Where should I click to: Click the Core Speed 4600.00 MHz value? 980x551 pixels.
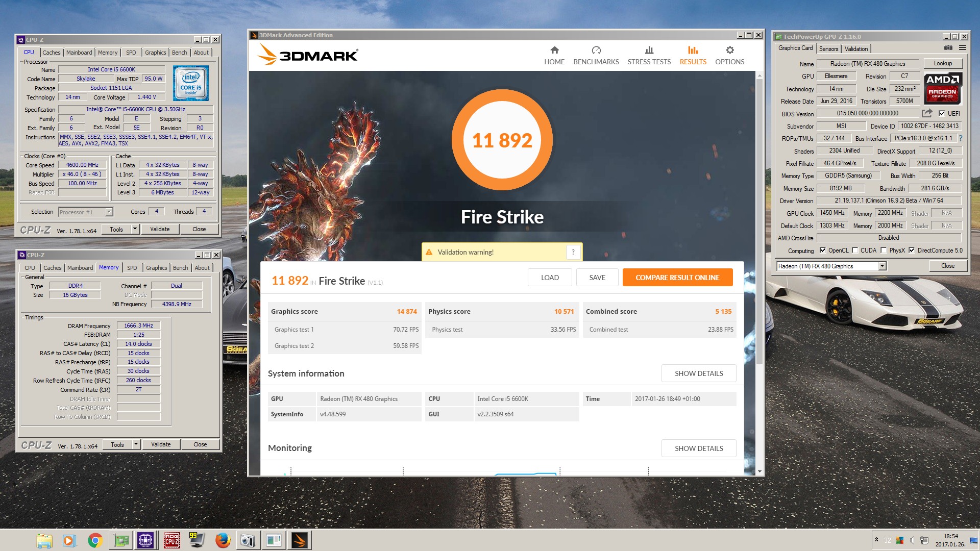coord(82,165)
